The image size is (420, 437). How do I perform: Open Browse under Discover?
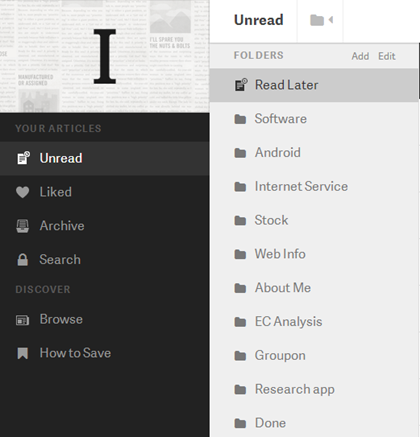[x=105, y=319]
